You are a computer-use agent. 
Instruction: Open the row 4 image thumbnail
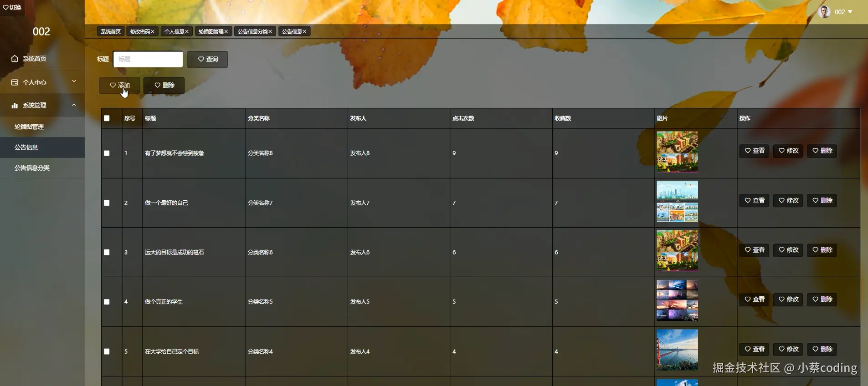[x=677, y=300]
